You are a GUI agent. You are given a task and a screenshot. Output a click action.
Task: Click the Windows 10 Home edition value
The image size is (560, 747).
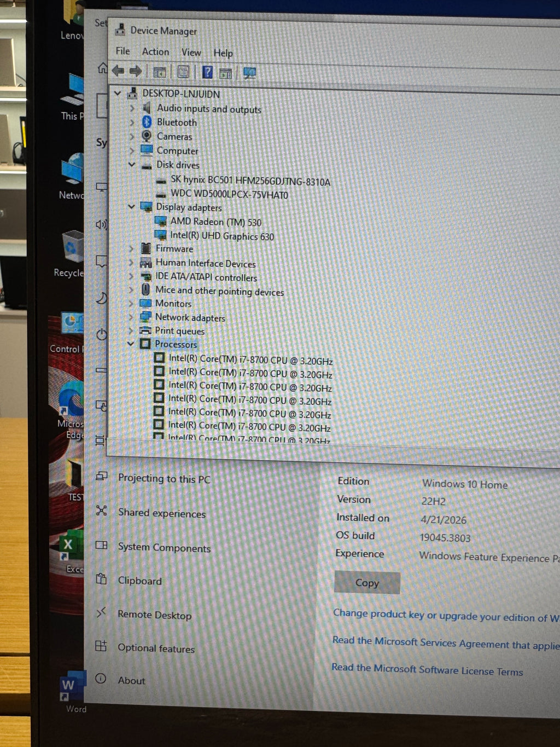465,484
